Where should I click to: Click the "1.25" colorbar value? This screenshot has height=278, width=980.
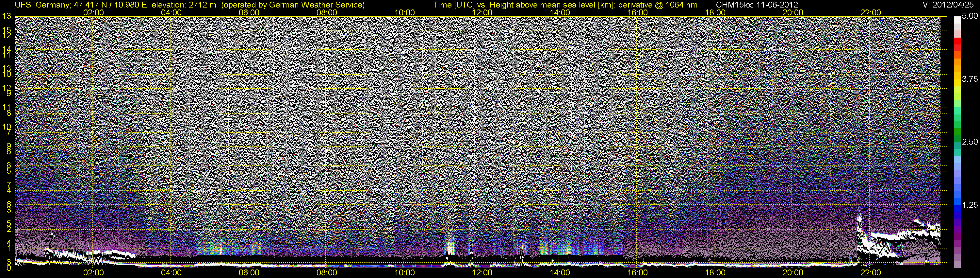(970, 205)
